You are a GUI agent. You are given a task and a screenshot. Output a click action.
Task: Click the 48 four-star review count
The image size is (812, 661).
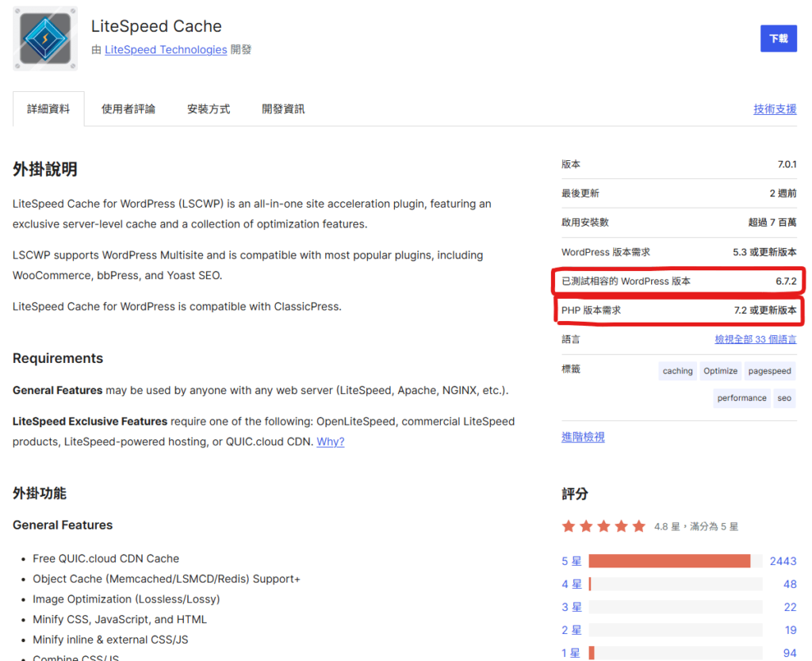coord(790,584)
